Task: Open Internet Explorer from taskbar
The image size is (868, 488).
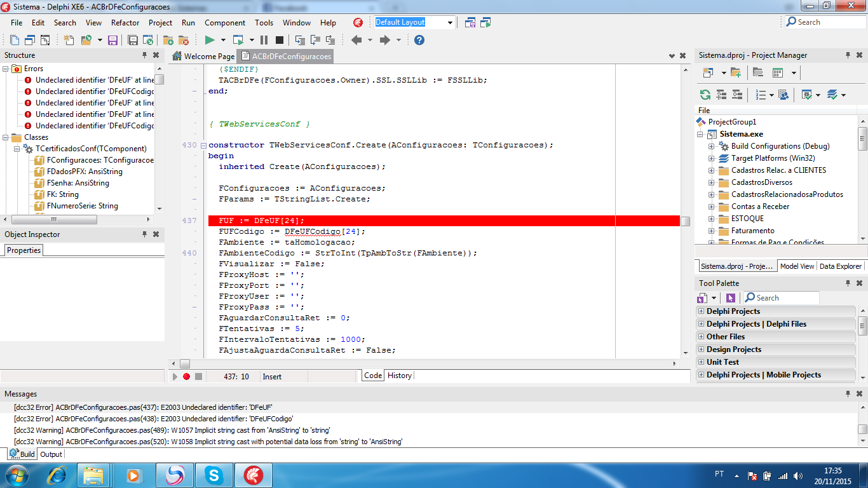Action: pyautogui.click(x=57, y=475)
